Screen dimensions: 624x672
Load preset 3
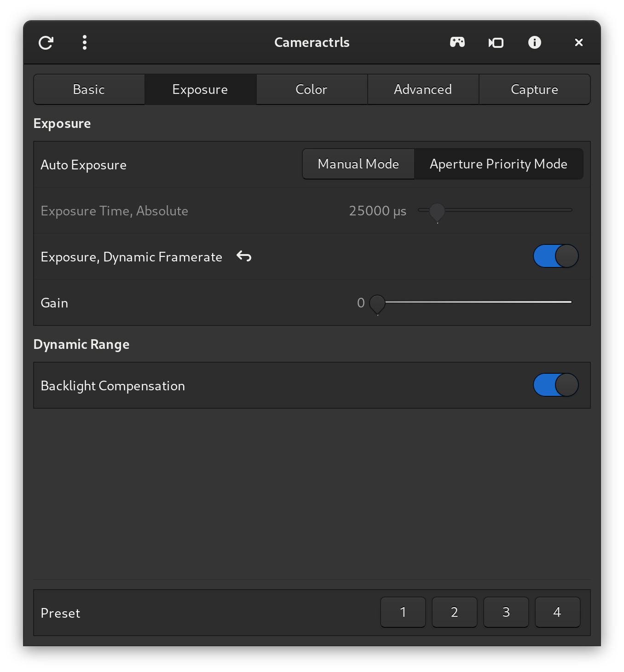point(506,612)
